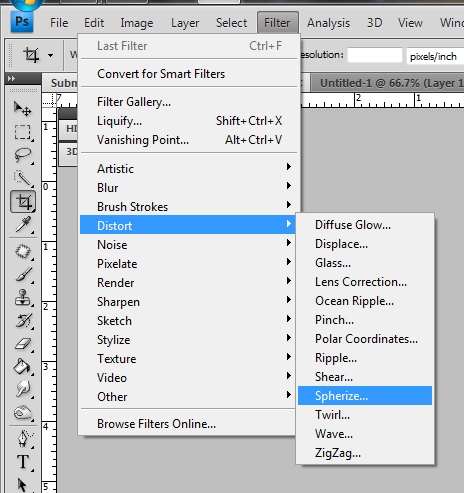This screenshot has height=493, width=464.
Task: Open the View menu
Action: 410,23
